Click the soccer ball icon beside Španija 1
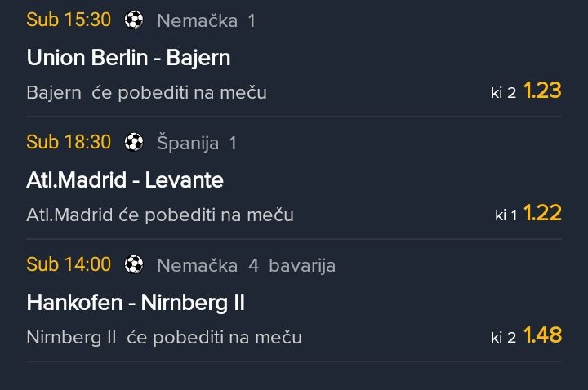This screenshot has height=390, width=588. coord(134,143)
